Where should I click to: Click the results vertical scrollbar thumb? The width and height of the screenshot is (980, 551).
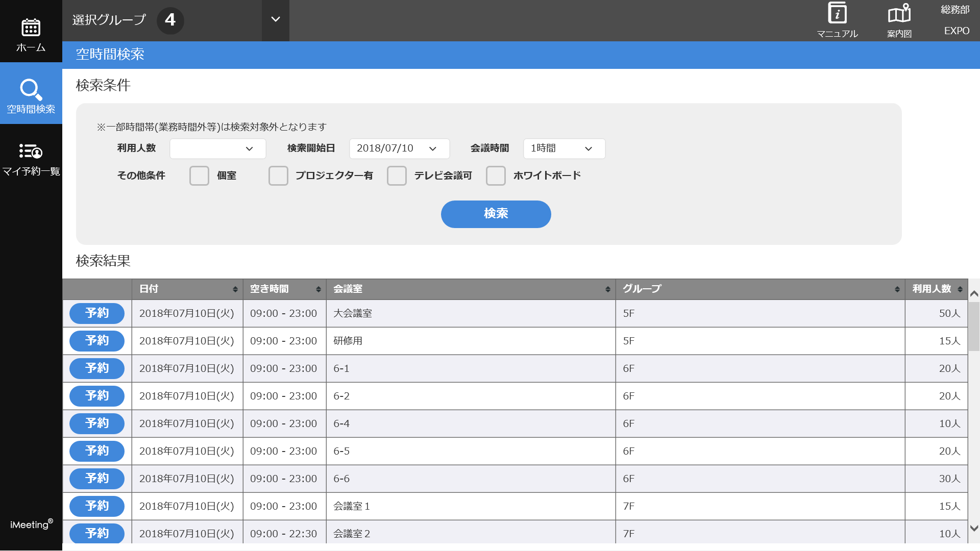974,327
